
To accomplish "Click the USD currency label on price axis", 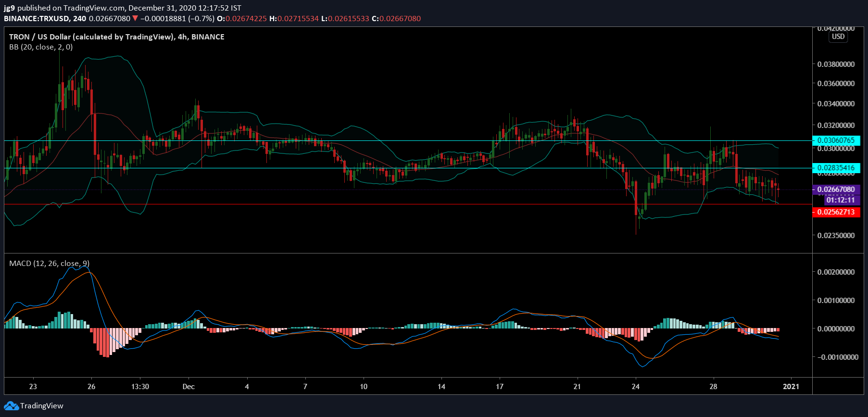I will click(x=838, y=37).
